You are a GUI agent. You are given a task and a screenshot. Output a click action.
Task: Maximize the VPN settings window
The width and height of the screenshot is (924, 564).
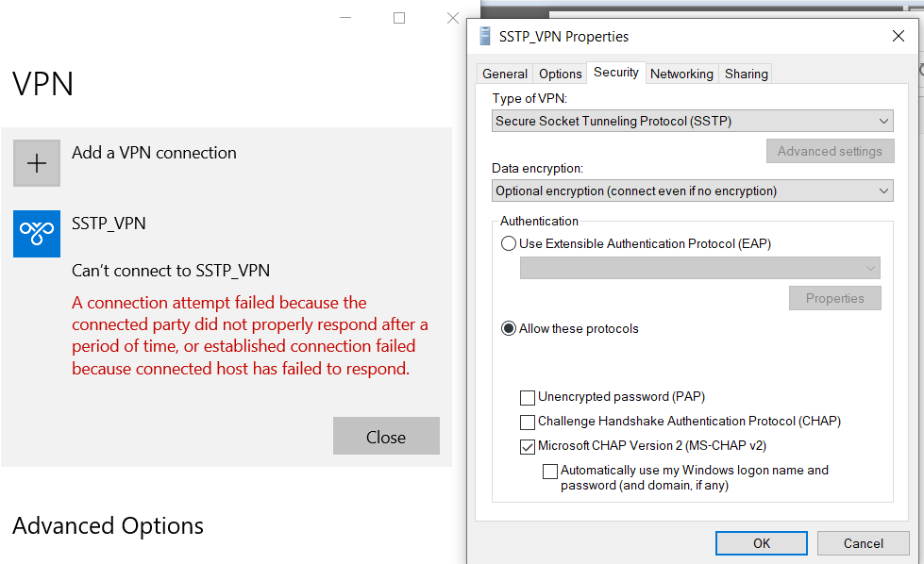[x=399, y=18]
